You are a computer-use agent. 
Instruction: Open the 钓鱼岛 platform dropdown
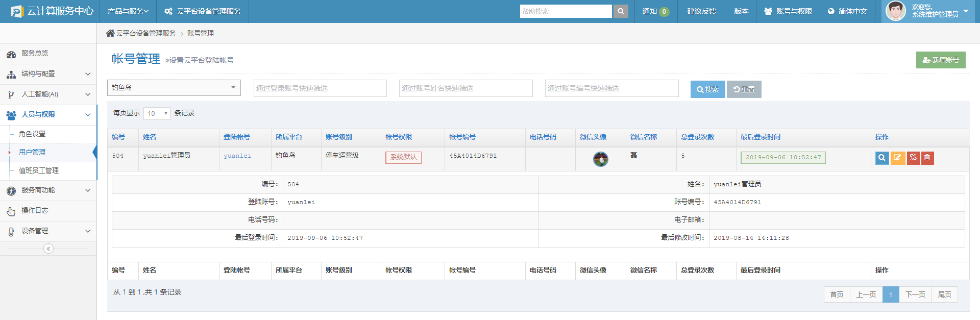[x=174, y=88]
